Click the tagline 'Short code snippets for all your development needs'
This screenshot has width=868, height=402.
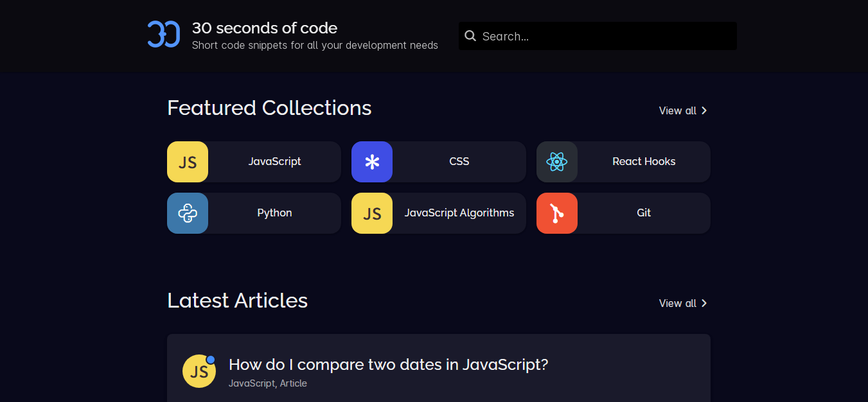pos(315,46)
